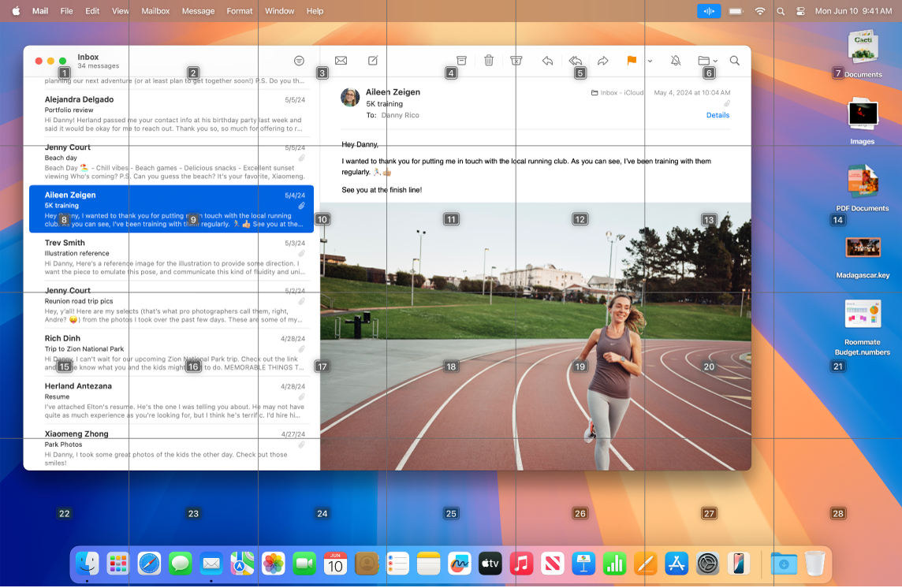902x588 pixels.
Task: Reply to the selected message
Action: [547, 60]
